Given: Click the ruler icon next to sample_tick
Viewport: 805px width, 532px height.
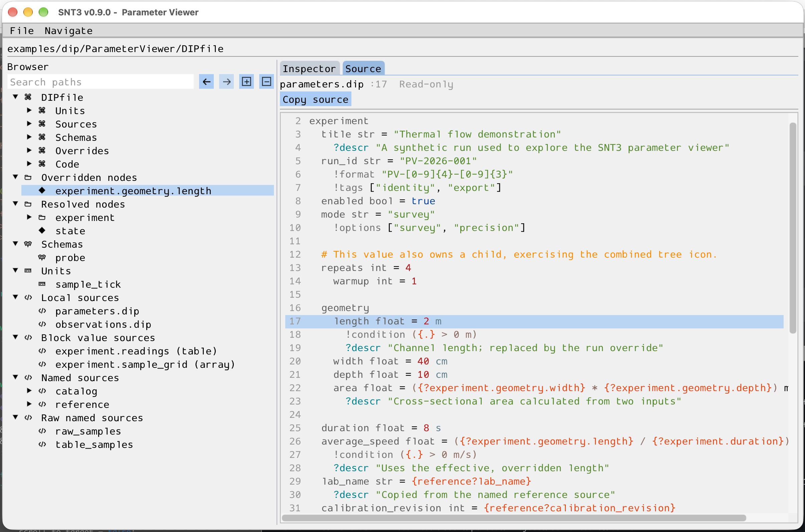Looking at the screenshot, I should [42, 284].
